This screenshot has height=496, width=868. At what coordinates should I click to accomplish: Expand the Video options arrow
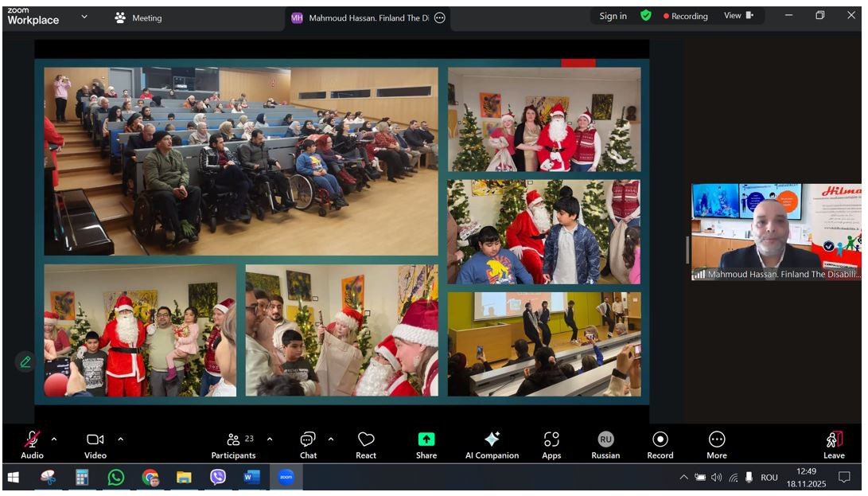(x=120, y=439)
